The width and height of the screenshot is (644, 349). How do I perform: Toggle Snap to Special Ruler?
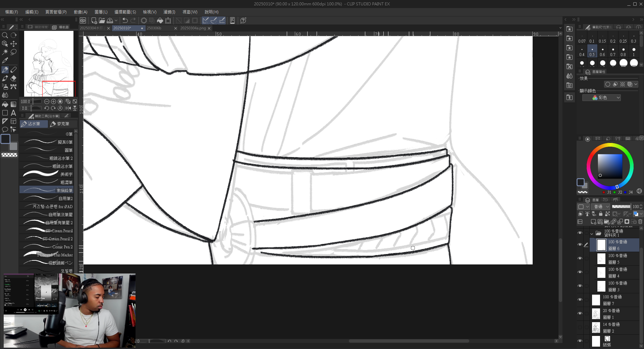click(214, 20)
